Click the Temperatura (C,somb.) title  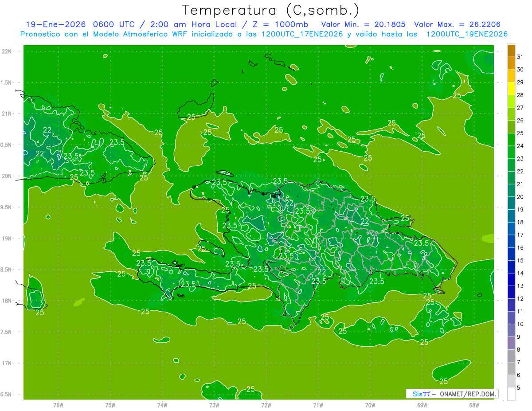pos(270,10)
